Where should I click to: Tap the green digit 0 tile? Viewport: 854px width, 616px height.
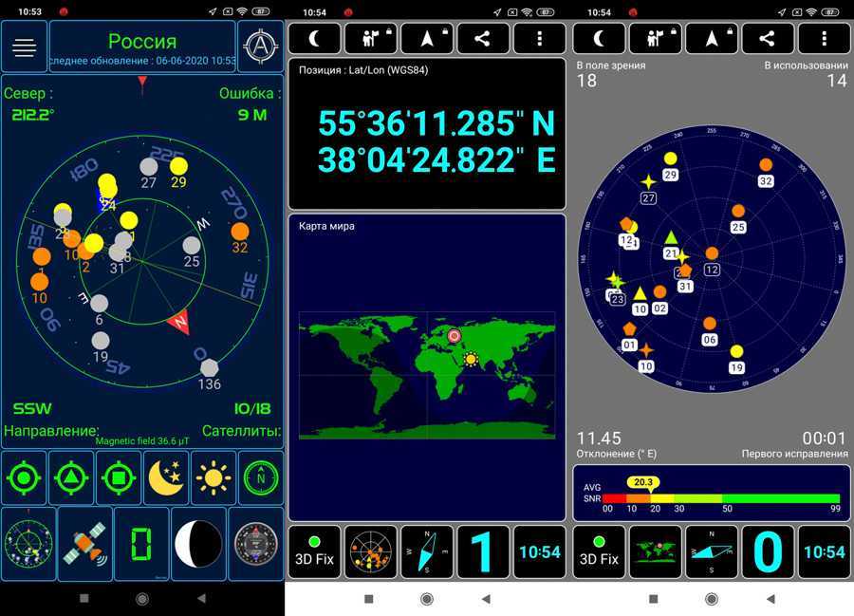141,544
